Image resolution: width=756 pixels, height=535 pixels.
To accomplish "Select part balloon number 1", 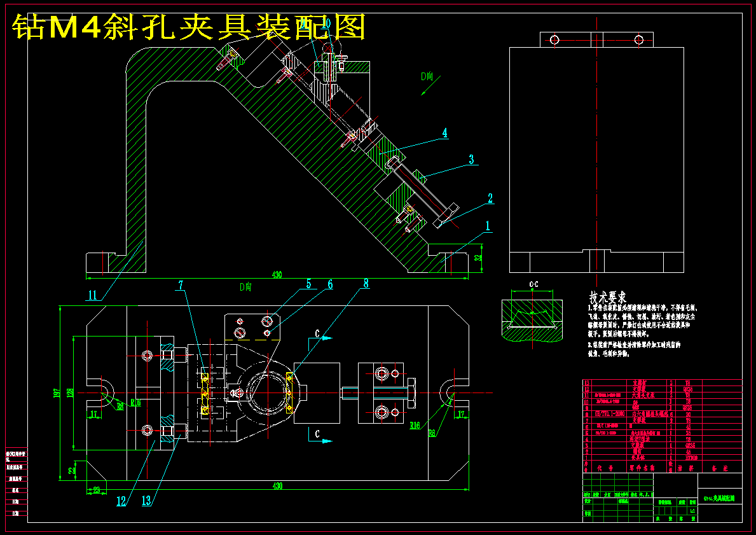I will click(x=488, y=226).
